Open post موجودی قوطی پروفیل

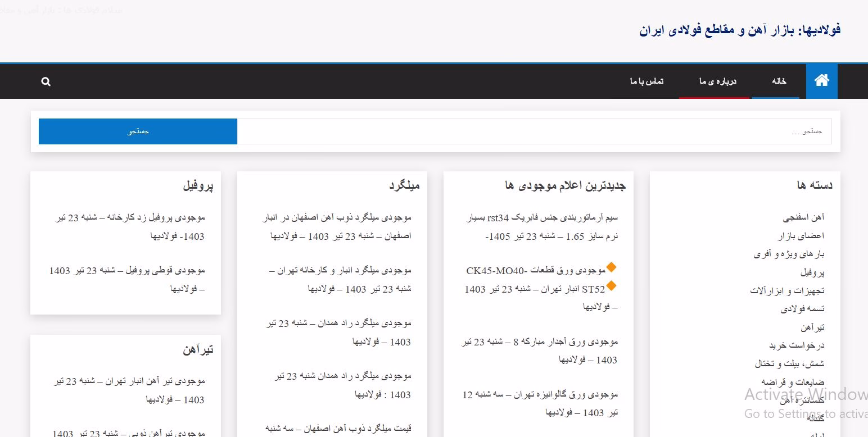tap(127, 279)
